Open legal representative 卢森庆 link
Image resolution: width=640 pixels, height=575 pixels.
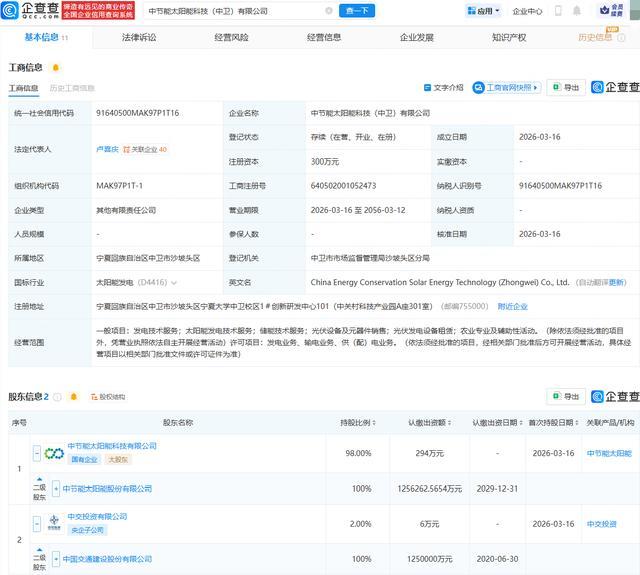[107, 149]
